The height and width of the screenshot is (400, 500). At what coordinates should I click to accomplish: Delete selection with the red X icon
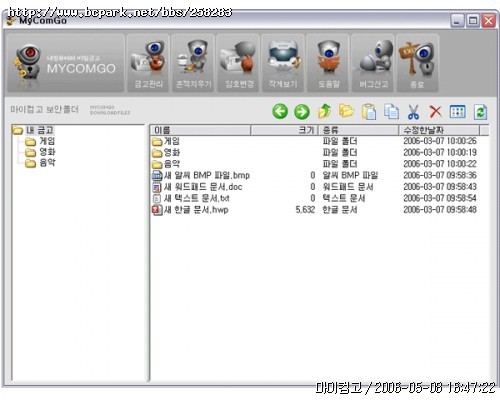(435, 112)
